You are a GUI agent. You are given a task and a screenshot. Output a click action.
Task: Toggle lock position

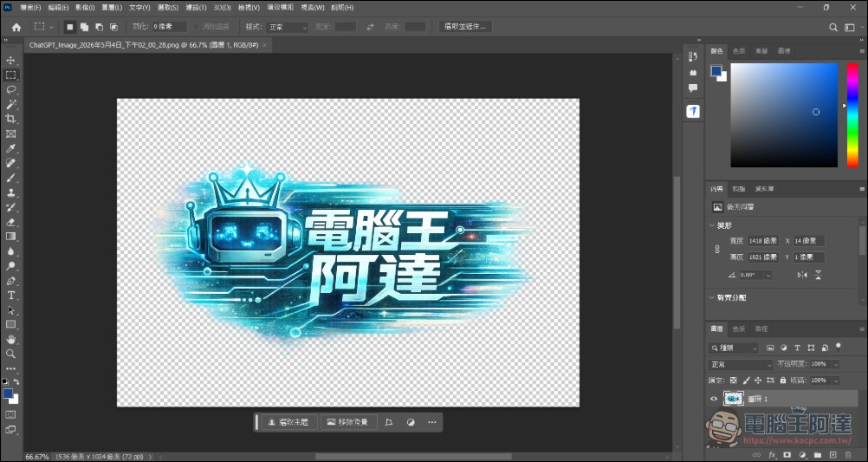tap(758, 381)
